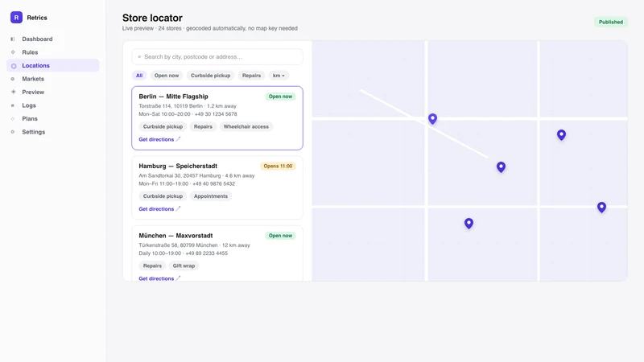644x362 pixels.
Task: Click the Am Sandtorkai 30 Hamburg address line
Action: point(196,175)
